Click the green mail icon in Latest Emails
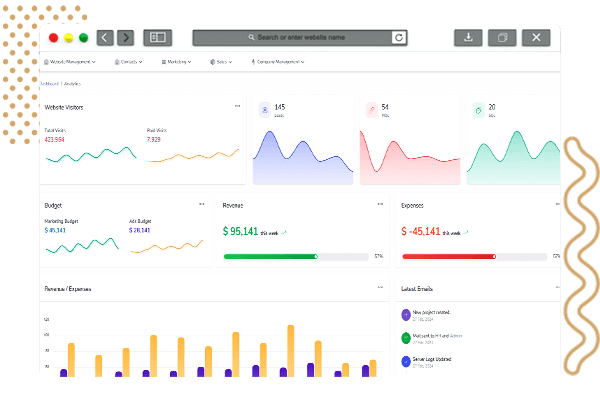The image size is (600, 400). pyautogui.click(x=406, y=338)
